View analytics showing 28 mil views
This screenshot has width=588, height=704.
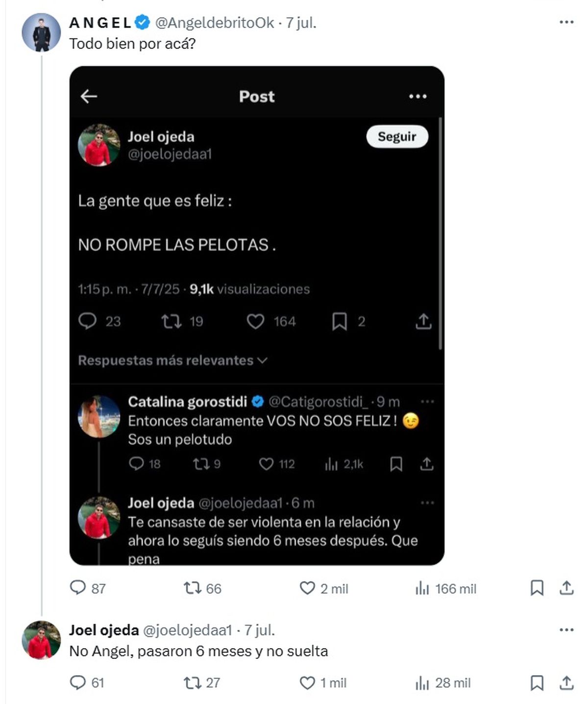click(442, 682)
